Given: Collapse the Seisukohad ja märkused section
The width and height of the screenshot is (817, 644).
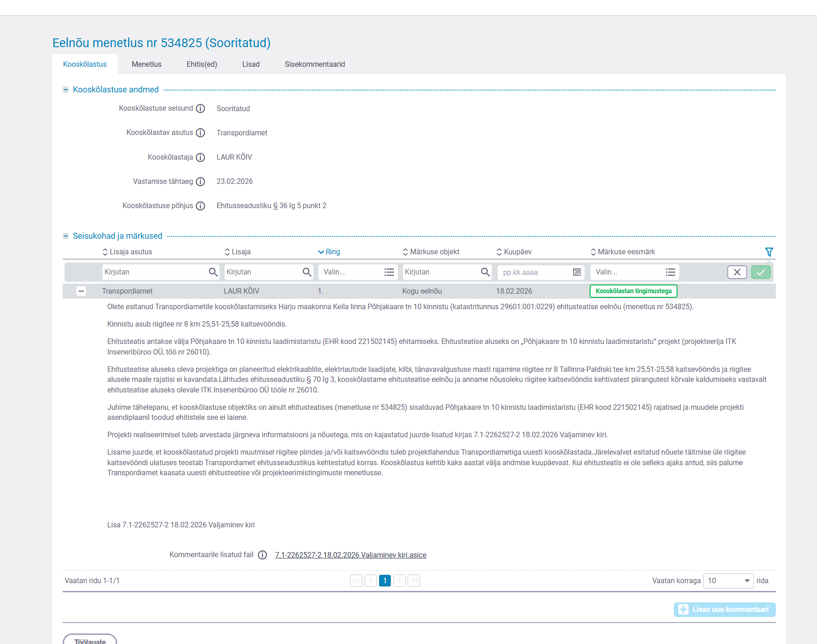Looking at the screenshot, I should pos(66,236).
